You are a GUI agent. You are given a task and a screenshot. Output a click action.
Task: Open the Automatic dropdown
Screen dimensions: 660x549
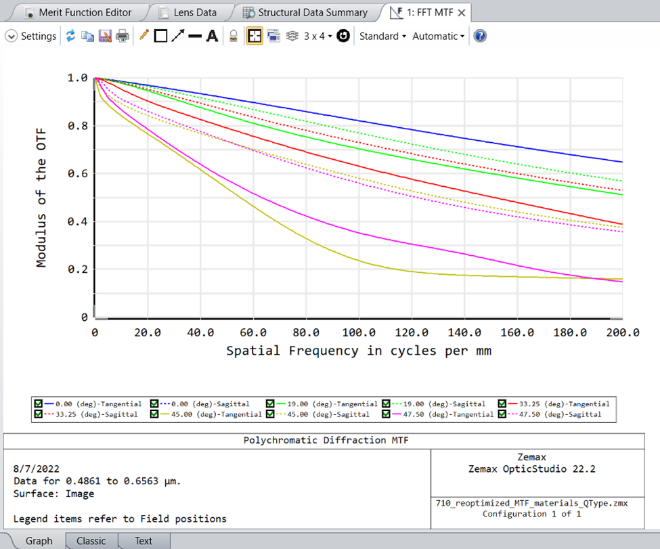(439, 36)
